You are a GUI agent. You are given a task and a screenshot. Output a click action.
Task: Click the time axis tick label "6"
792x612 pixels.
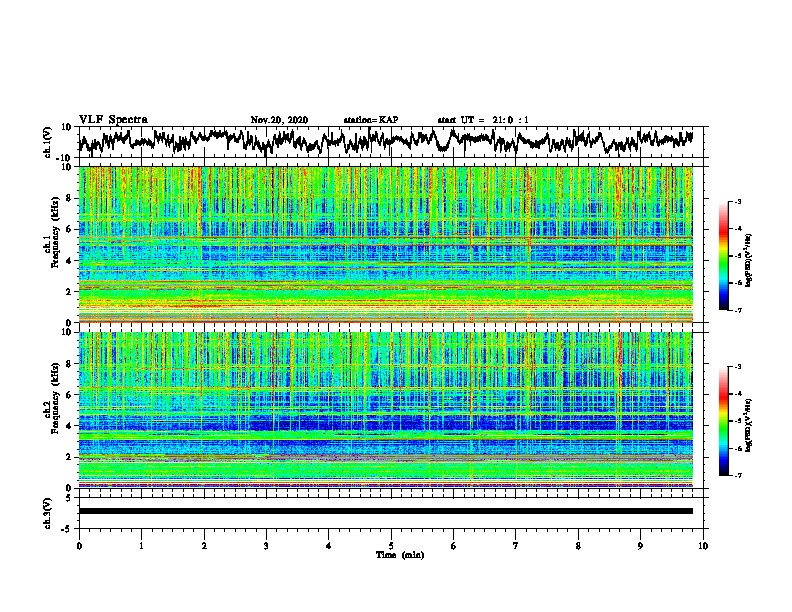[x=454, y=546]
